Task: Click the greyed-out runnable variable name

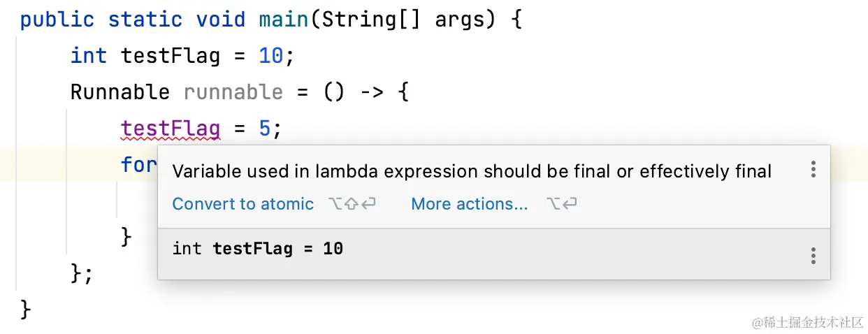Action: pos(233,92)
